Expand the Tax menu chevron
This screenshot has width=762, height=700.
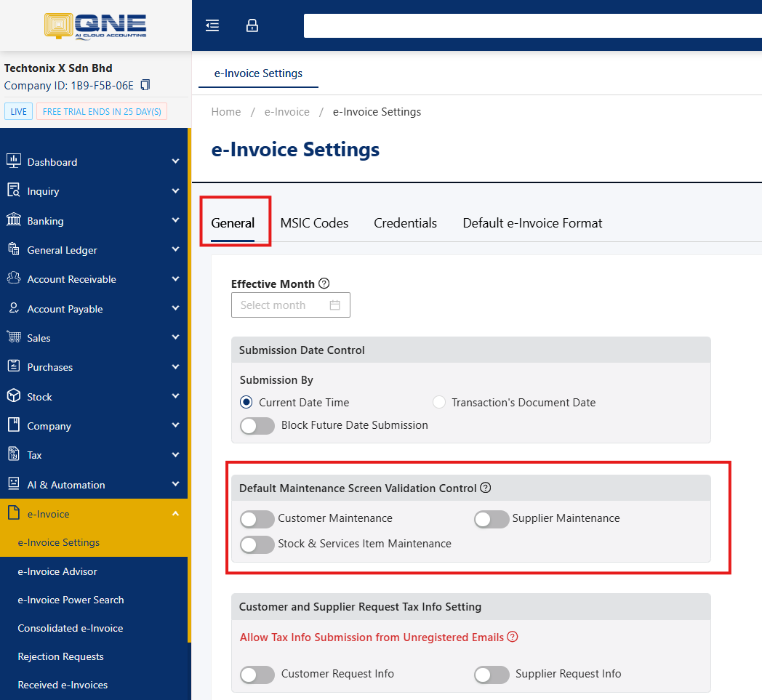pyautogui.click(x=175, y=455)
